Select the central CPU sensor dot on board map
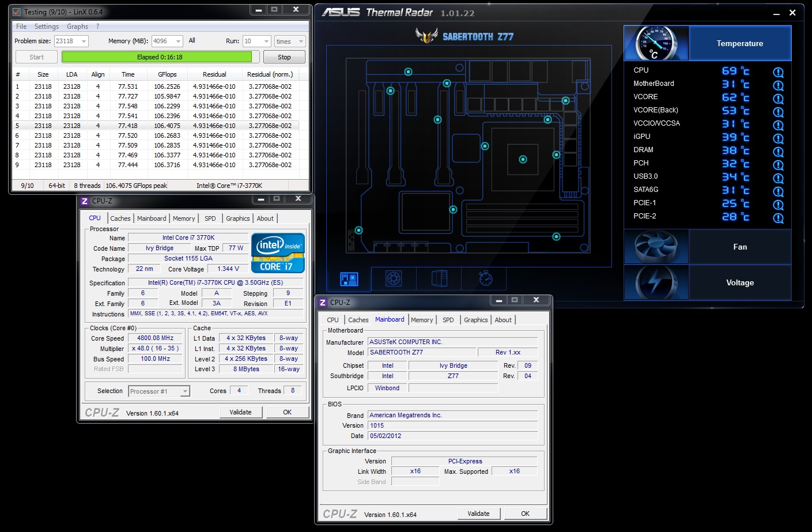 pyautogui.click(x=523, y=159)
